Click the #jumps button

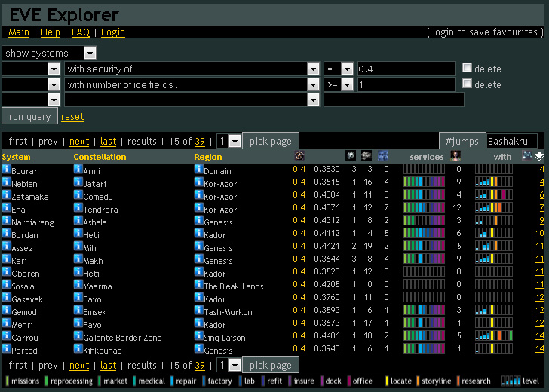[462, 141]
